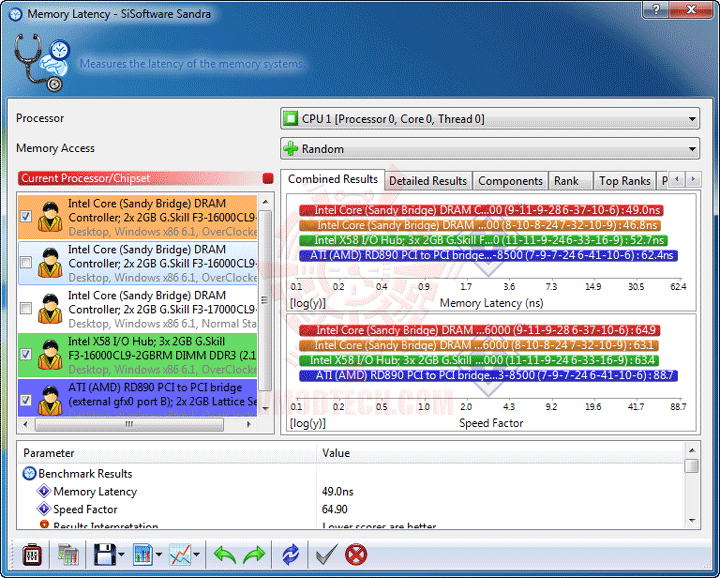Click the red cancel X icon

(356, 555)
